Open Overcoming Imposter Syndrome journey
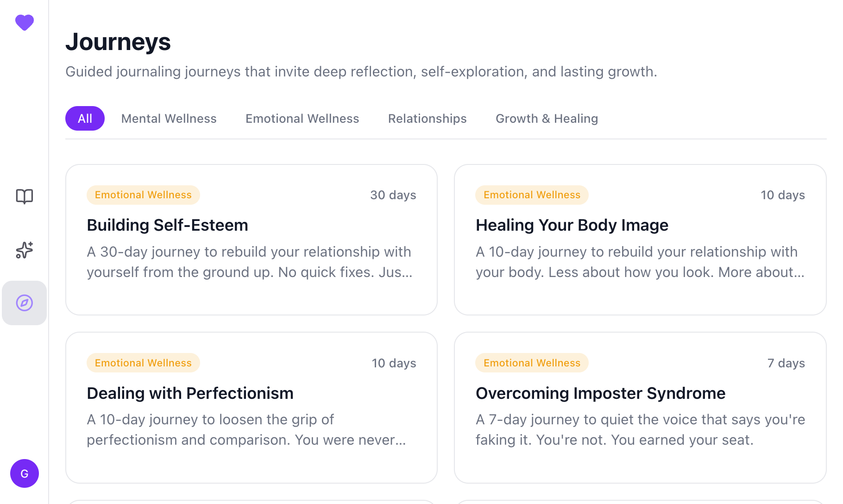This screenshot has height=504, width=843. tap(600, 393)
